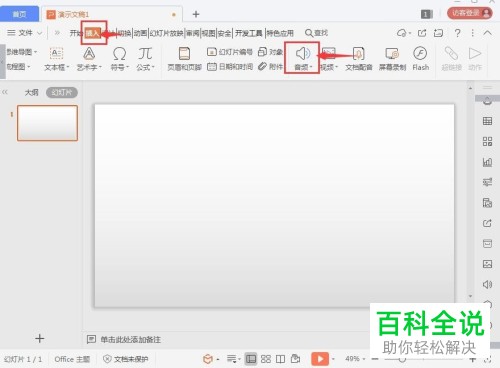Viewport: 500px width, 368px height.
Task: Click the share icon in top bar
Action: click(x=422, y=33)
